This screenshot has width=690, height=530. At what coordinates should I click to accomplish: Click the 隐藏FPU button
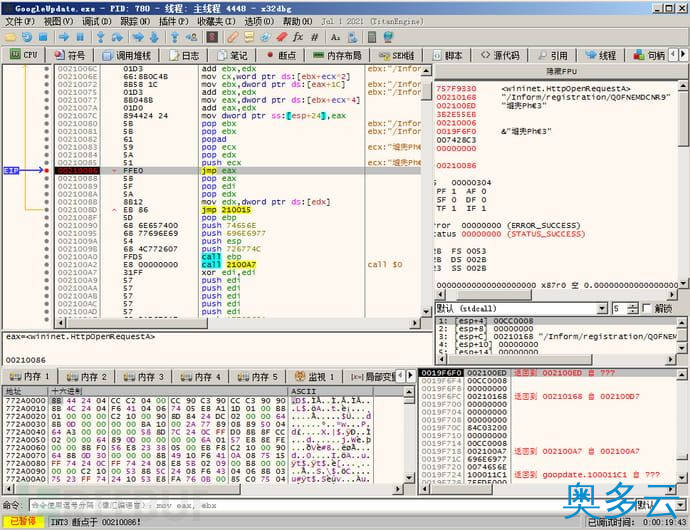560,71
